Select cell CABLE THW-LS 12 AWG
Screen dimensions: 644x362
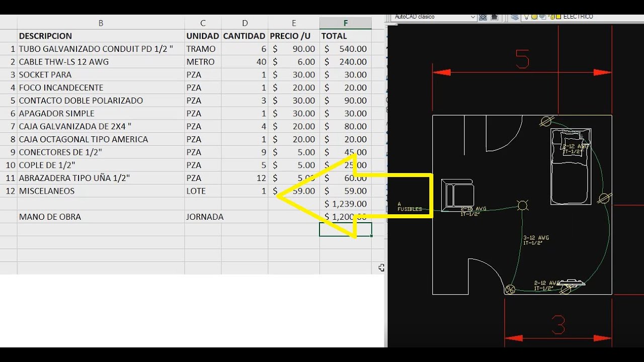coord(101,62)
